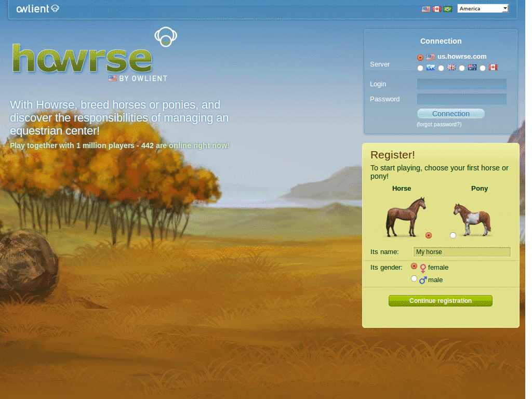The width and height of the screenshot is (532, 399).
Task: Click the 'Horse' label text
Action: tap(402, 188)
